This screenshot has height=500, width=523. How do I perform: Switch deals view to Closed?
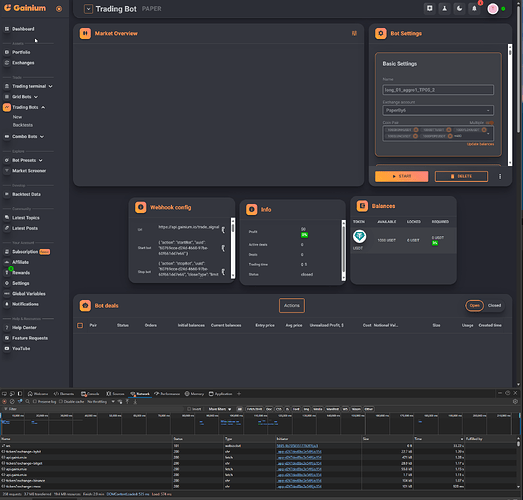494,306
